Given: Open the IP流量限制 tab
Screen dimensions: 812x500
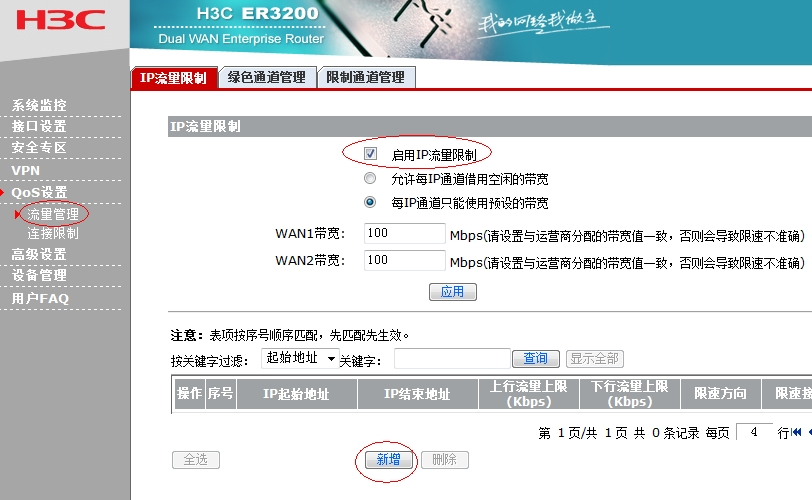Looking at the screenshot, I should [x=173, y=78].
